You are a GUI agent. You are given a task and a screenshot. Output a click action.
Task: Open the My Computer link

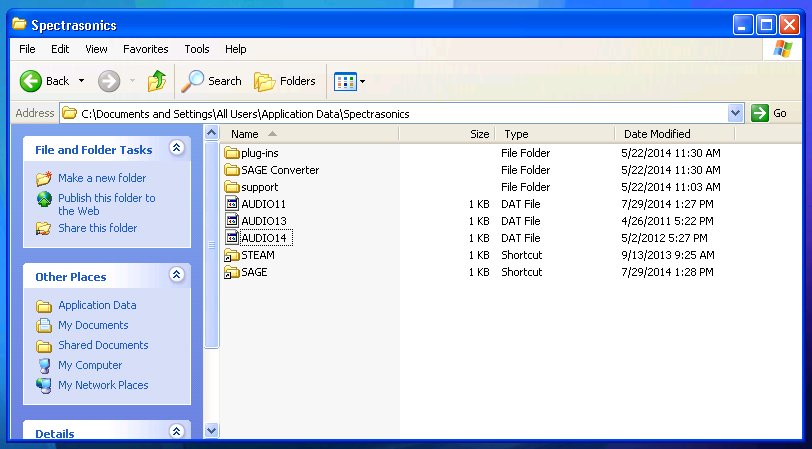click(x=90, y=366)
